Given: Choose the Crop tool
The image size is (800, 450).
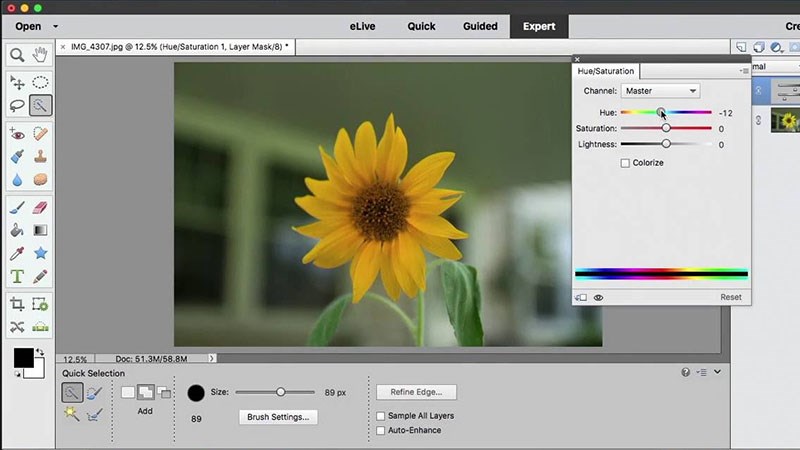Looking at the screenshot, I should point(17,304).
